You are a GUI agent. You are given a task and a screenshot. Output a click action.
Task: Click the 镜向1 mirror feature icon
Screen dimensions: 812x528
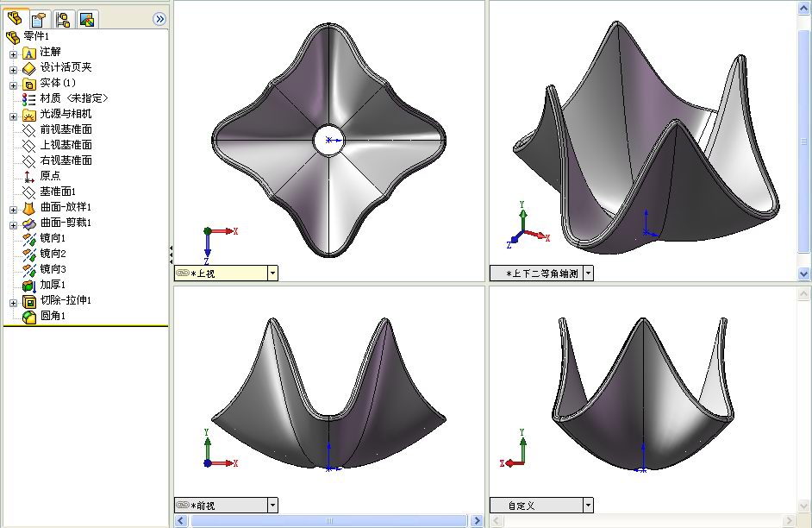[29, 239]
